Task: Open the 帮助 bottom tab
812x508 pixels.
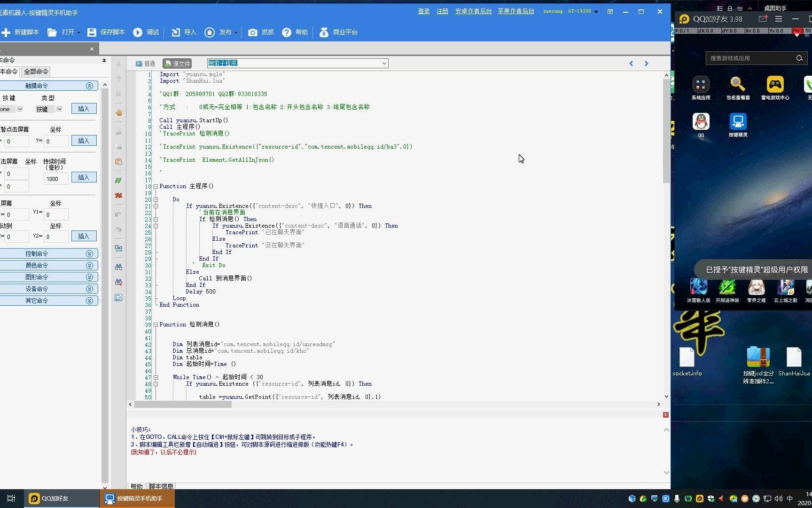Action: 137,486
